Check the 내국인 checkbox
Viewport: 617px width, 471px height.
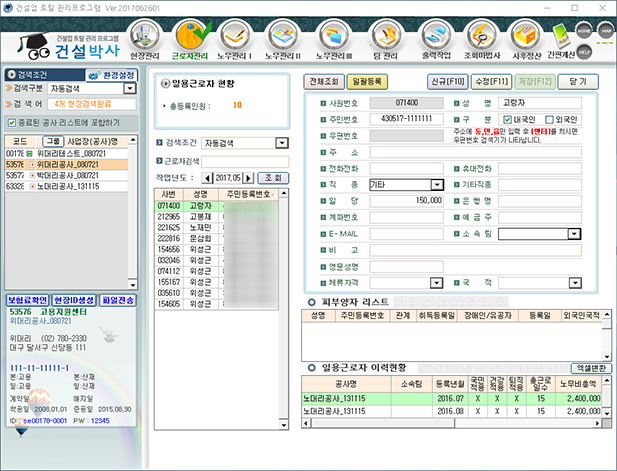tap(508, 119)
